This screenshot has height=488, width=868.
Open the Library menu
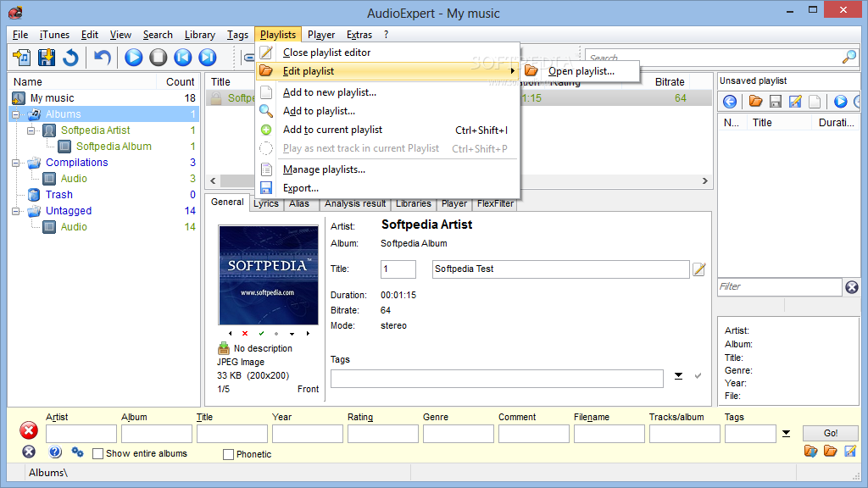(200, 35)
